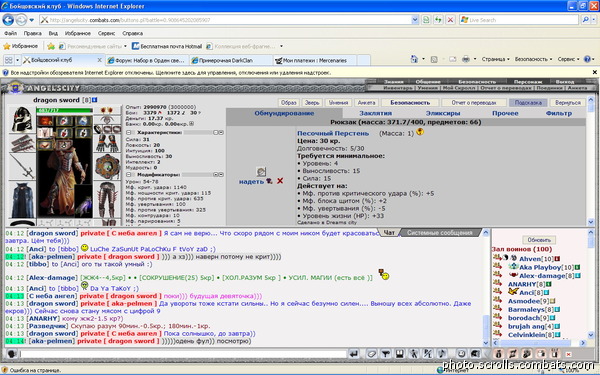Viewport: 600px width, 375px height.
Task: Open the Вид menu
Action: pyautogui.click(x=53, y=33)
